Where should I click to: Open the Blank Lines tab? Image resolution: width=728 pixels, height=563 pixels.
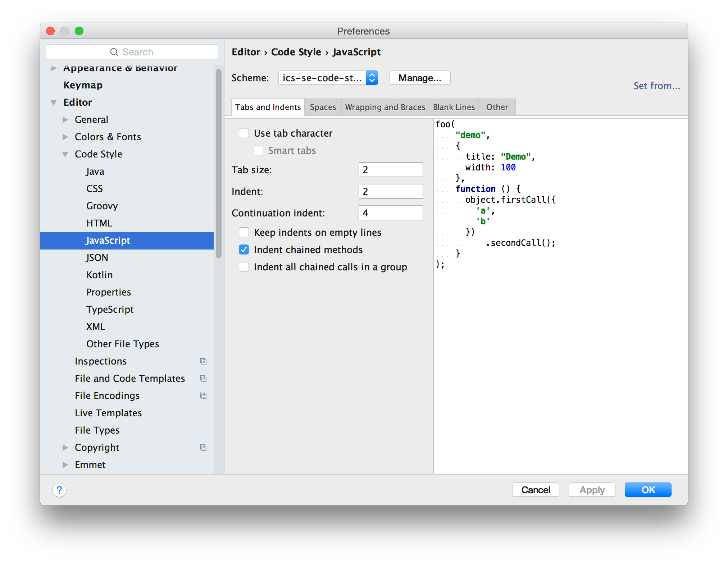pos(454,107)
